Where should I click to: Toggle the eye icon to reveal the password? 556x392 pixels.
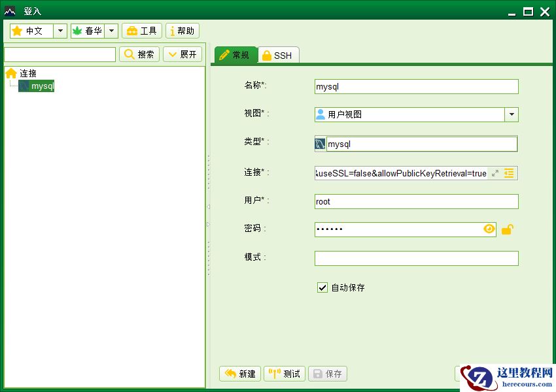[489, 229]
